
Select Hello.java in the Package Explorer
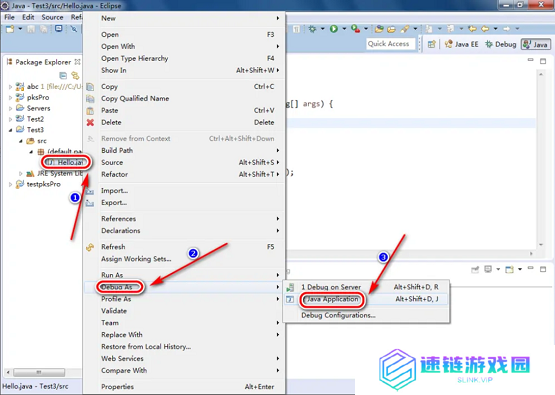pyautogui.click(x=65, y=162)
